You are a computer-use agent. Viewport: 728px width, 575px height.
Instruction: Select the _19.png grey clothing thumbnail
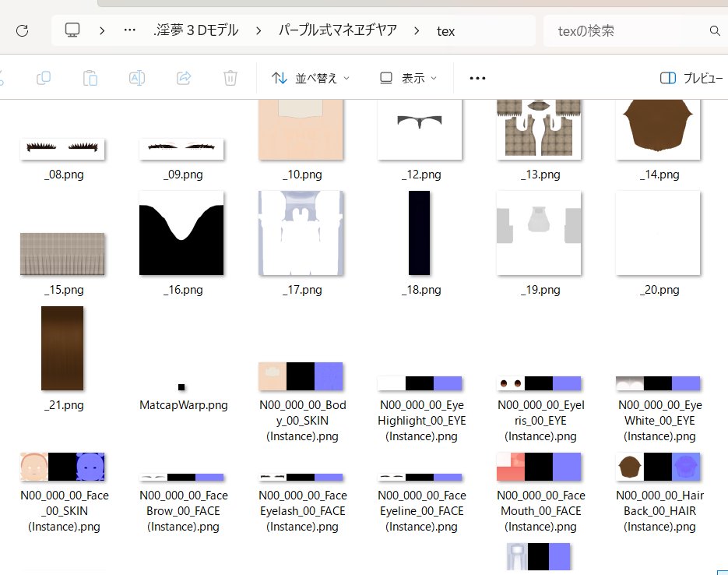pos(539,233)
